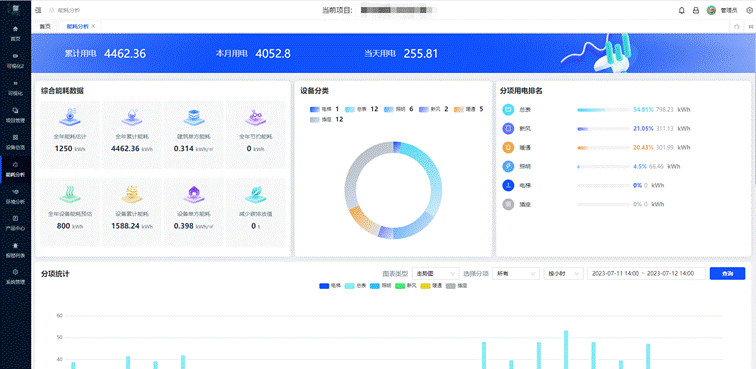The width and height of the screenshot is (756, 369).
Task: Click the 照明 ranking icon
Action: (508, 166)
